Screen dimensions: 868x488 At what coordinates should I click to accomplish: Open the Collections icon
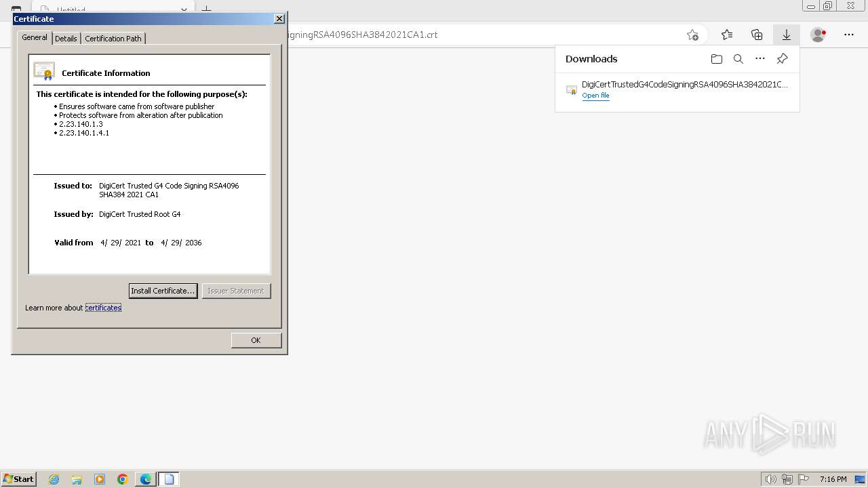point(757,35)
